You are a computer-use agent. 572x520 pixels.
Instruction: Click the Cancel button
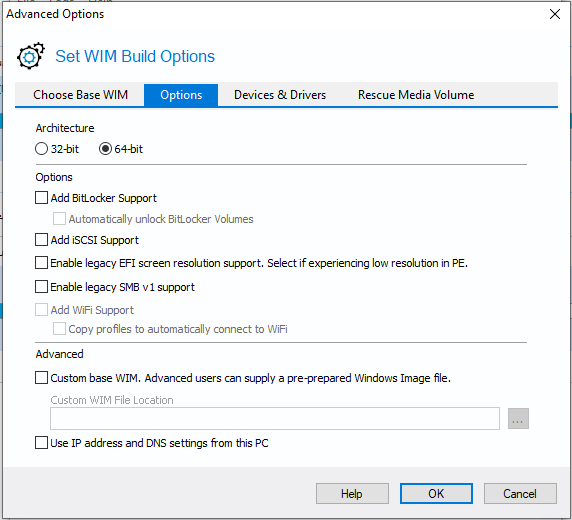[x=520, y=494]
